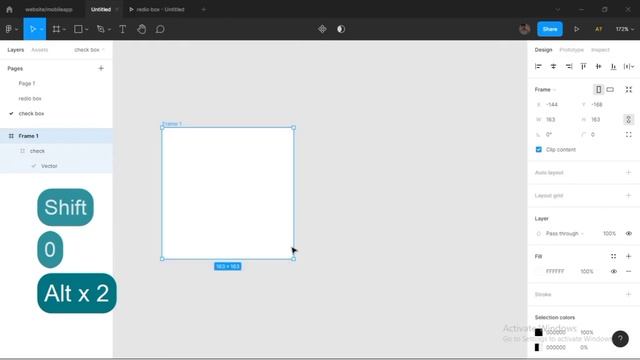Image resolution: width=640 pixels, height=360 pixels.
Task: Toggle layer visibility eye in Layer section
Action: coord(629,233)
